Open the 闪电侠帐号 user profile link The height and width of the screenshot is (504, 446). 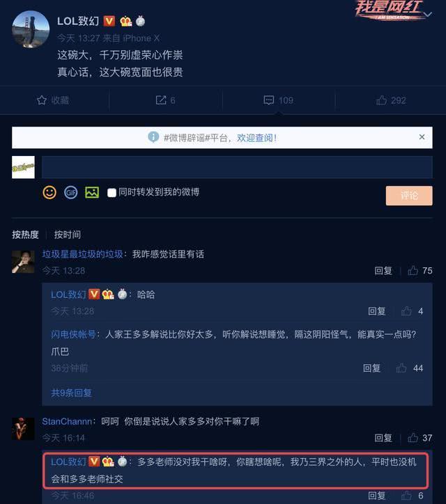point(74,335)
